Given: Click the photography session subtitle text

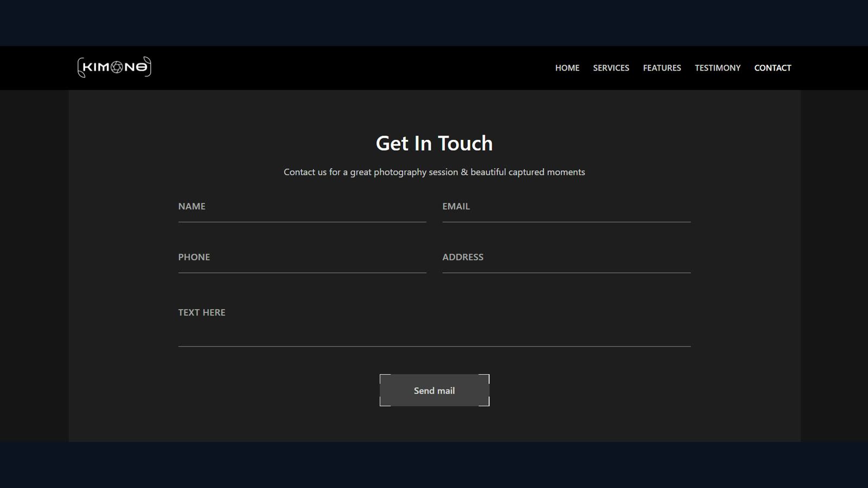Looking at the screenshot, I should pyautogui.click(x=435, y=172).
